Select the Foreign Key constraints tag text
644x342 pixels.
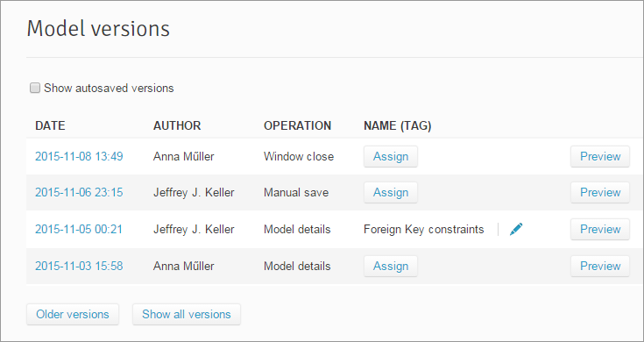pyautogui.click(x=424, y=229)
